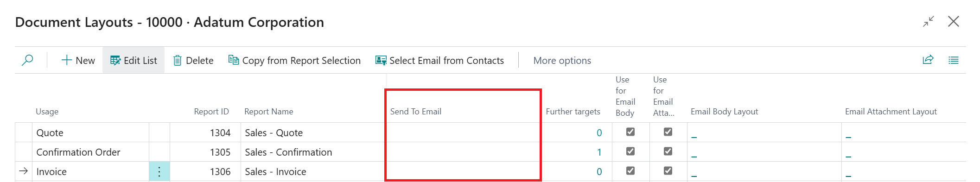Uncheck Use for Email Body on Quote row
The image size is (980, 182).
coord(630,132)
